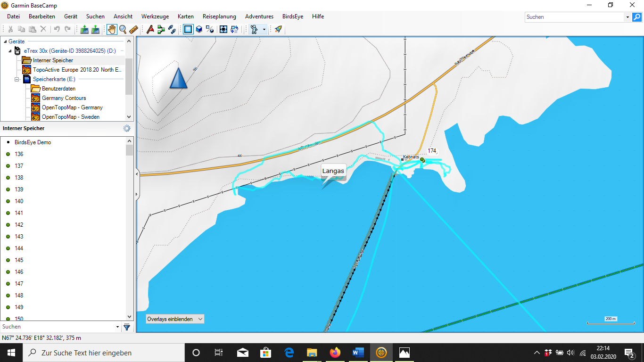Image resolution: width=644 pixels, height=362 pixels.
Task: Select the Pan hand tool
Action: pos(112,29)
